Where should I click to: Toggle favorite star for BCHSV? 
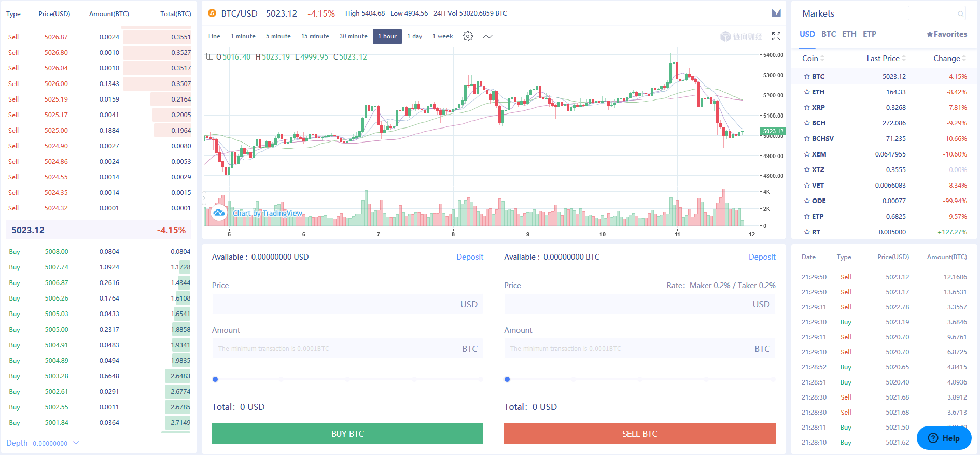point(807,138)
